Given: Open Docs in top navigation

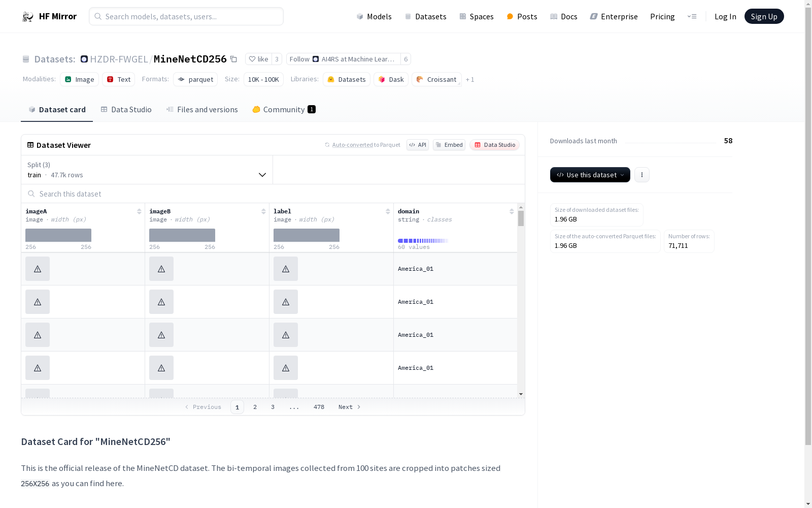Looking at the screenshot, I should click(x=564, y=16).
